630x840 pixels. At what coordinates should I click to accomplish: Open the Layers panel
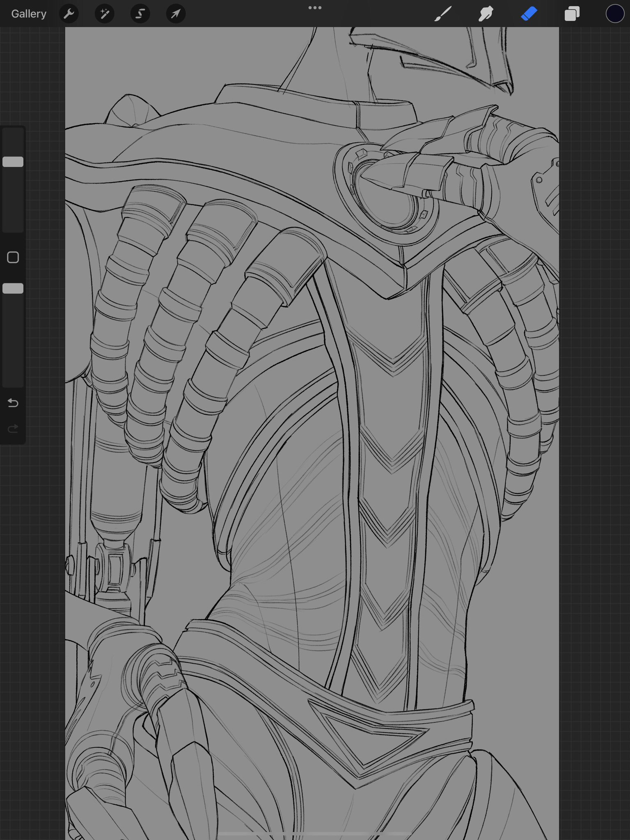(x=572, y=14)
